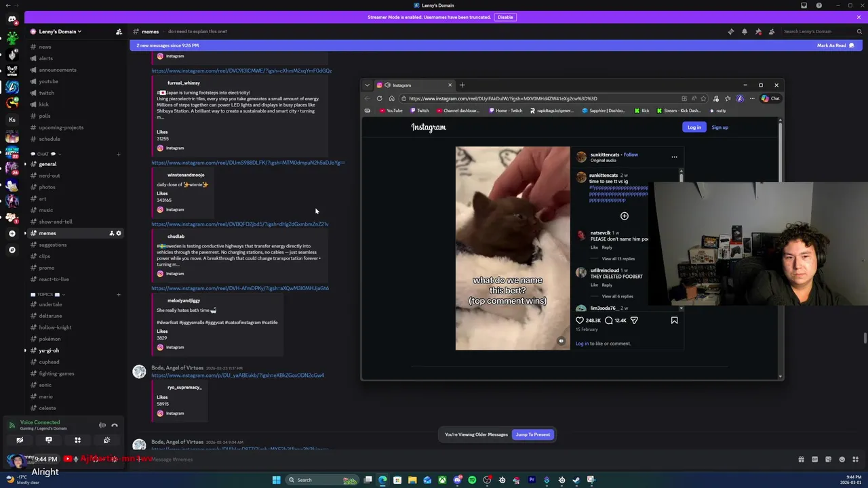Open the upcoming-projects channel
This screenshot has height=488, width=868.
click(61, 127)
